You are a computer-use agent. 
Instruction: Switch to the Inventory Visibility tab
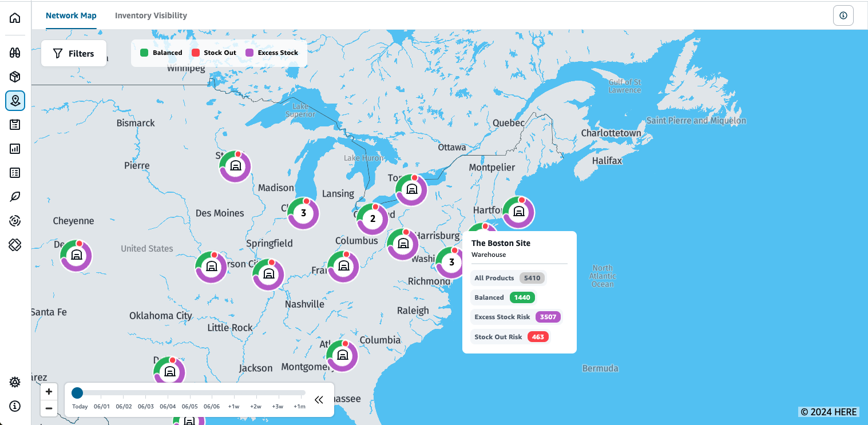tap(151, 15)
